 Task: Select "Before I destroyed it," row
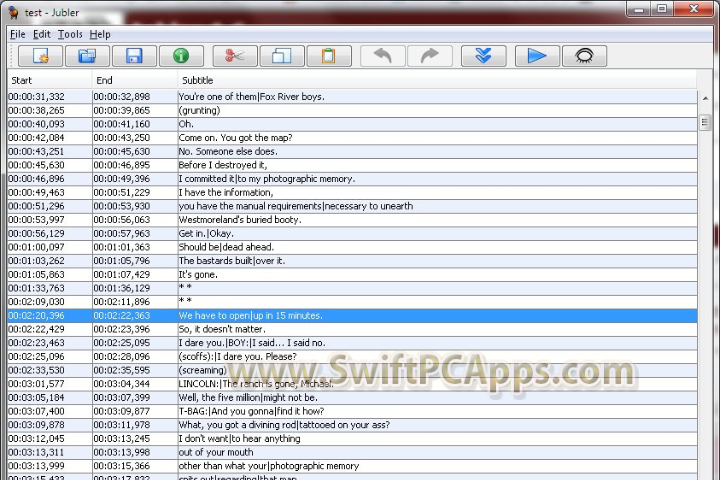tap(352, 165)
